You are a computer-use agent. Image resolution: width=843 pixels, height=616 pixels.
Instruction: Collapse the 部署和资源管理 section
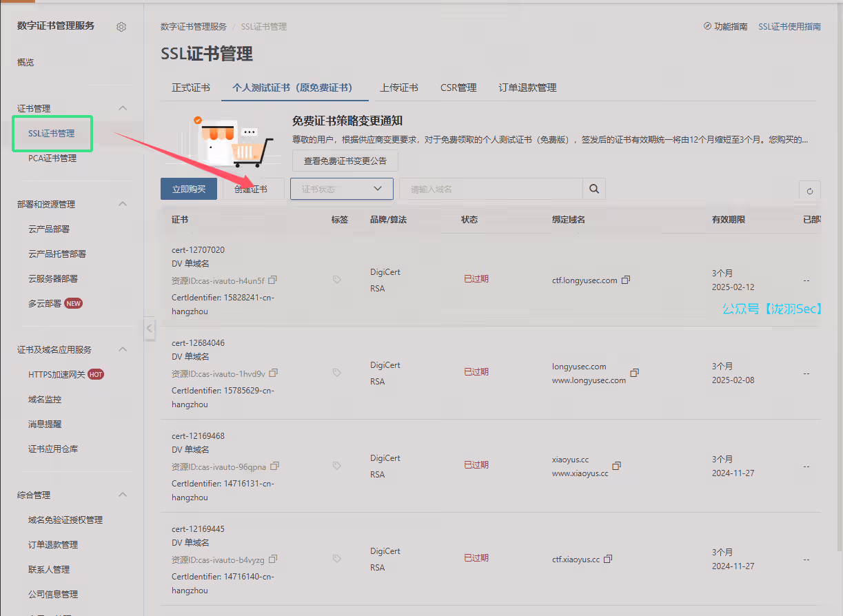pyautogui.click(x=123, y=204)
